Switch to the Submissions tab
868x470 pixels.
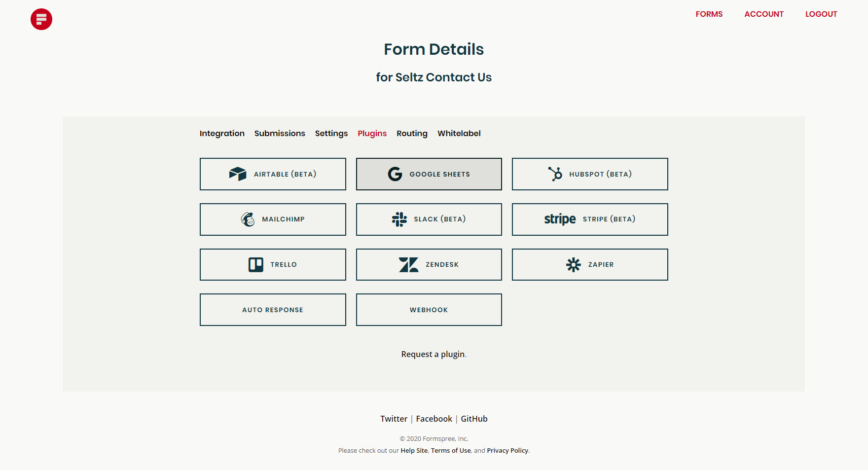click(279, 133)
